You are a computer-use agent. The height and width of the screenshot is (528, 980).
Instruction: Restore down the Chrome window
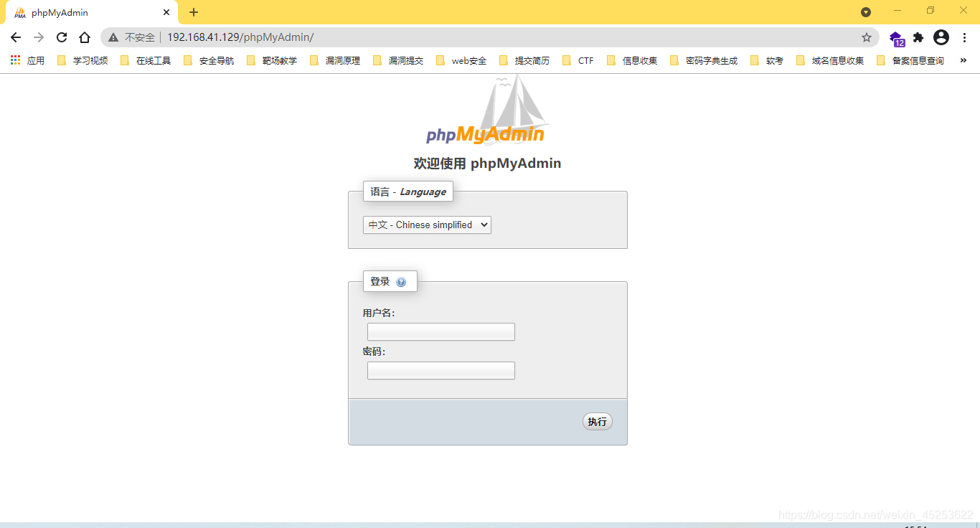pos(930,11)
